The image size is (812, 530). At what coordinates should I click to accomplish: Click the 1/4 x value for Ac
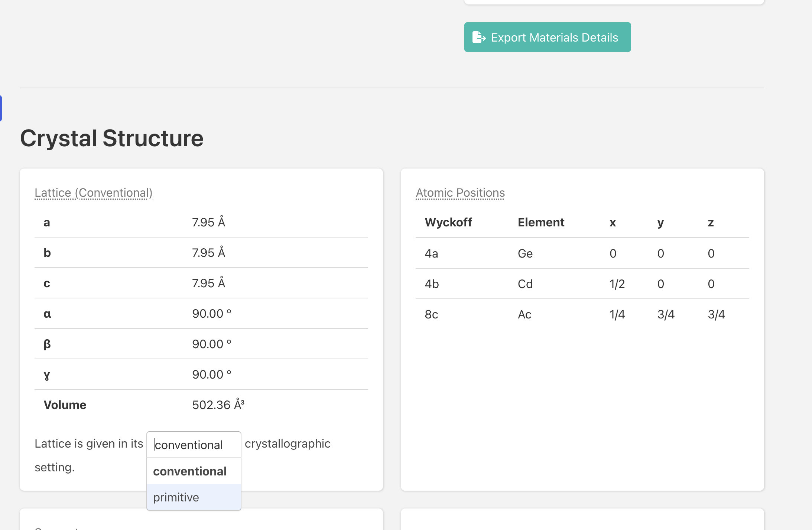[617, 314]
